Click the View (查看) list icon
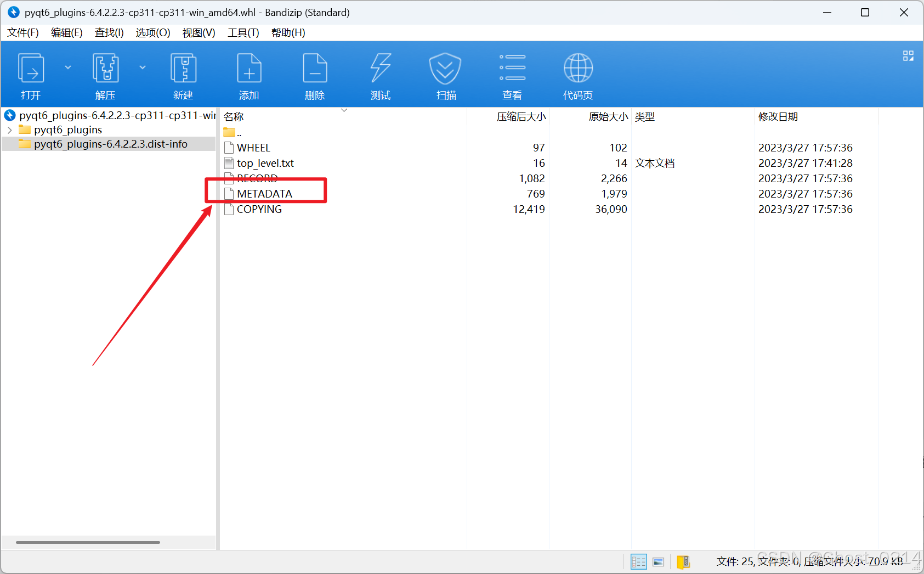The height and width of the screenshot is (574, 924). (512, 68)
